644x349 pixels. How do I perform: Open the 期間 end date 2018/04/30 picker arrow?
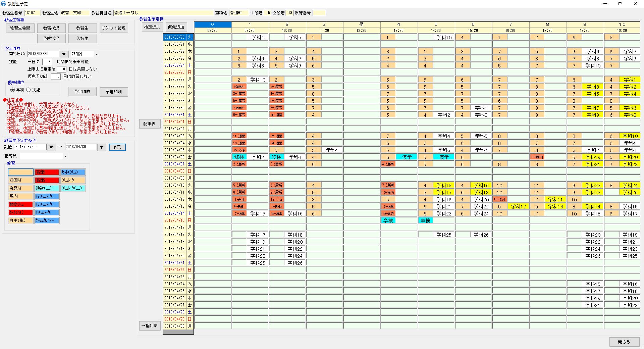click(102, 147)
